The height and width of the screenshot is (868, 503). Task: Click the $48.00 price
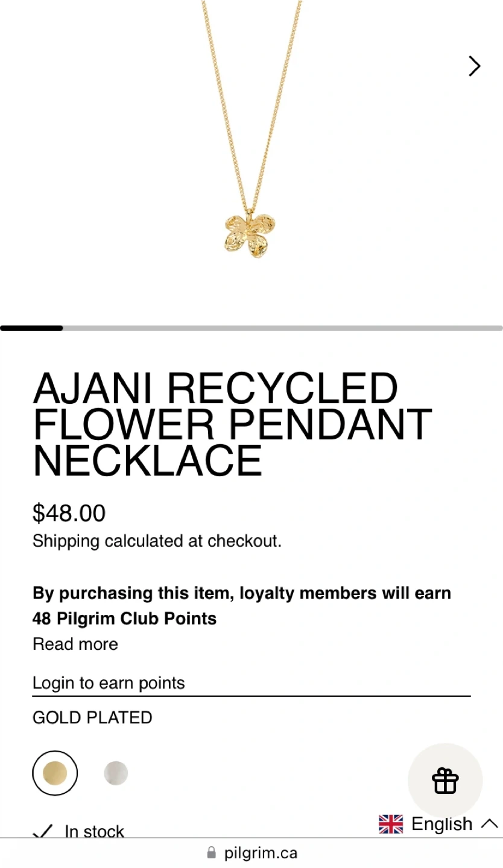pyautogui.click(x=69, y=513)
